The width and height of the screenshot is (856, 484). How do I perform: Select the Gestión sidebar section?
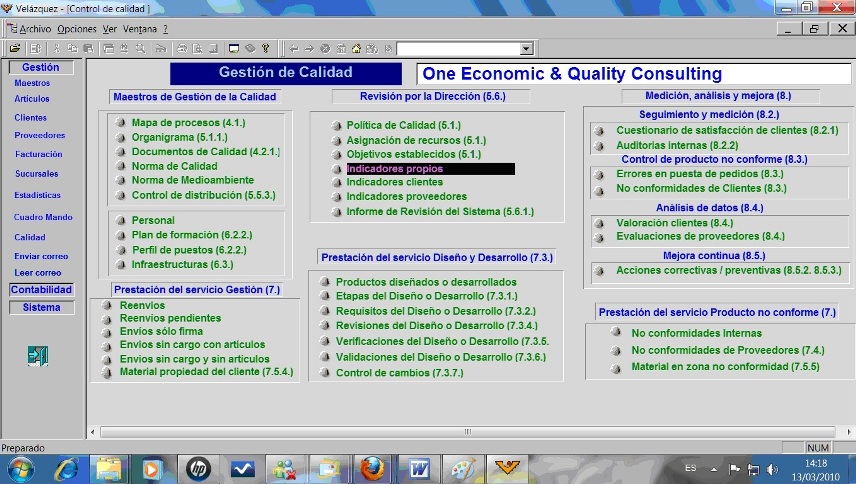tap(41, 67)
